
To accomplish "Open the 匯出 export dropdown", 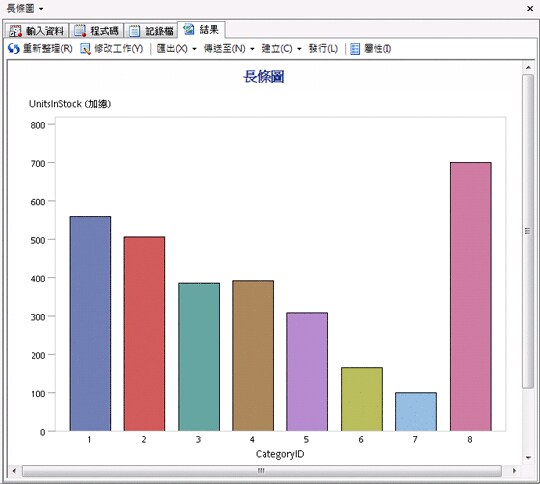I will click(194, 49).
